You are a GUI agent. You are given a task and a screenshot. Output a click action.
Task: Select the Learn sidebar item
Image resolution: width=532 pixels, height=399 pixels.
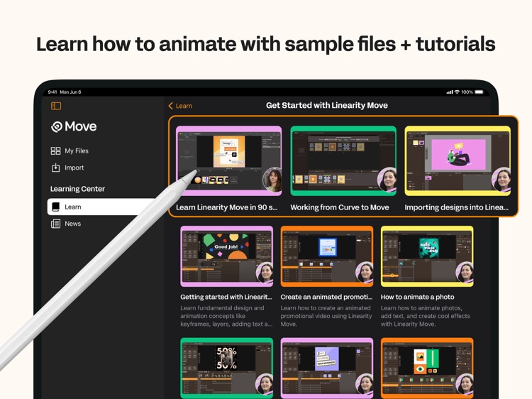[x=101, y=207]
